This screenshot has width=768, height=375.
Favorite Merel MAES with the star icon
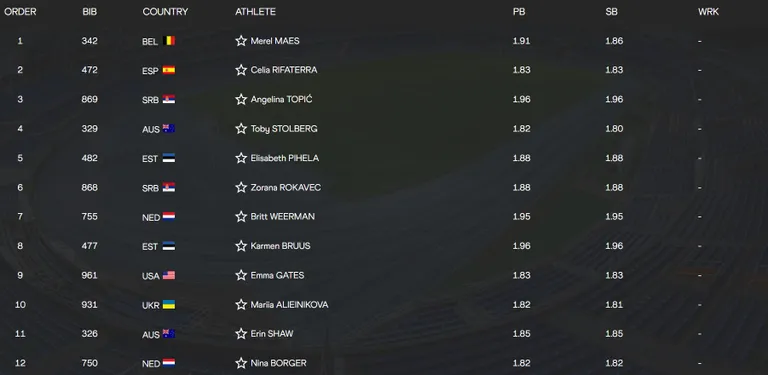(x=241, y=41)
